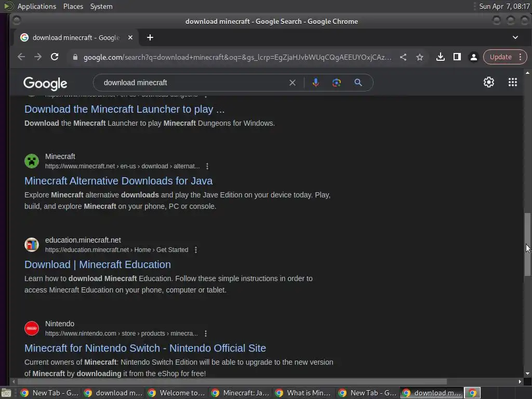Click the padlock site info icon
The width and height of the screenshot is (532, 399).
click(x=75, y=57)
